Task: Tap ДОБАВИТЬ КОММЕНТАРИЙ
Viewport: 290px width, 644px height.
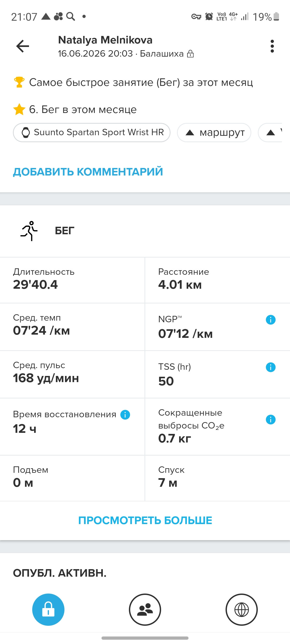Action: [x=88, y=172]
